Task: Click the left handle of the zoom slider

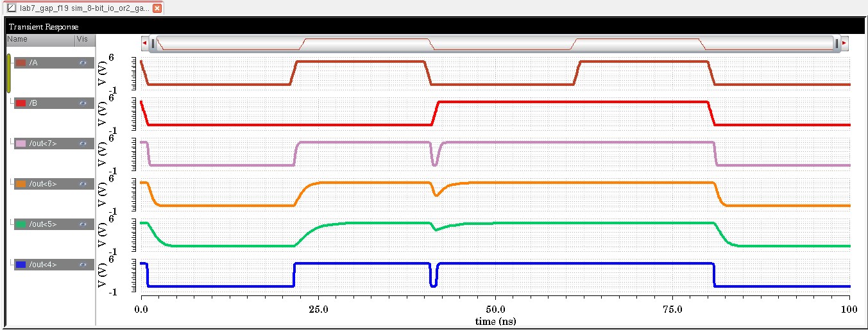Action: coord(153,43)
